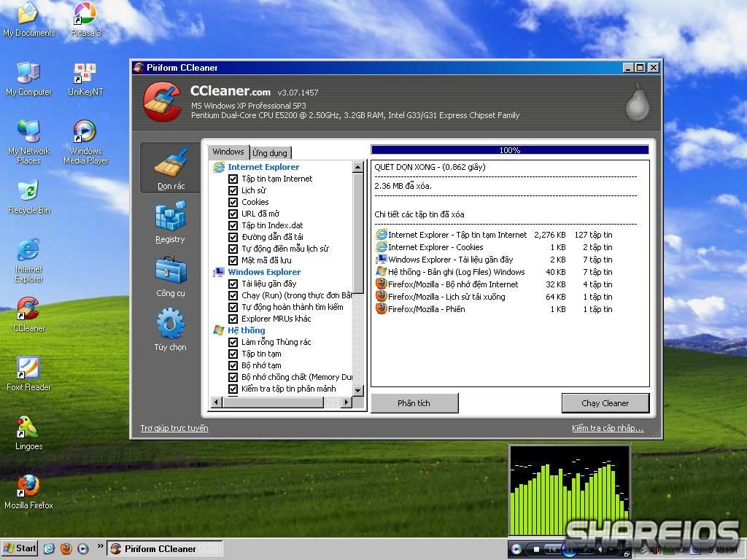The height and width of the screenshot is (560, 747).
Task: Open Picasa 3 desktop shortcut
Action: tap(86, 19)
